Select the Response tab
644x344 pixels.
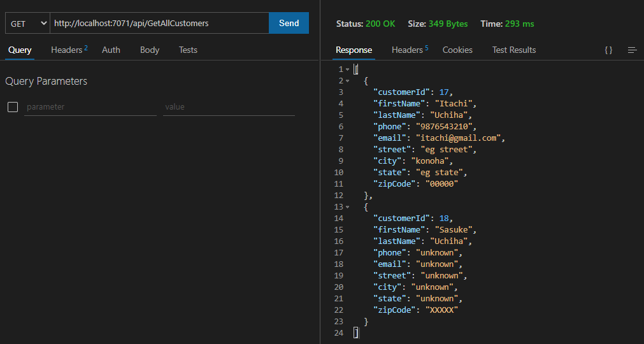pyautogui.click(x=354, y=50)
